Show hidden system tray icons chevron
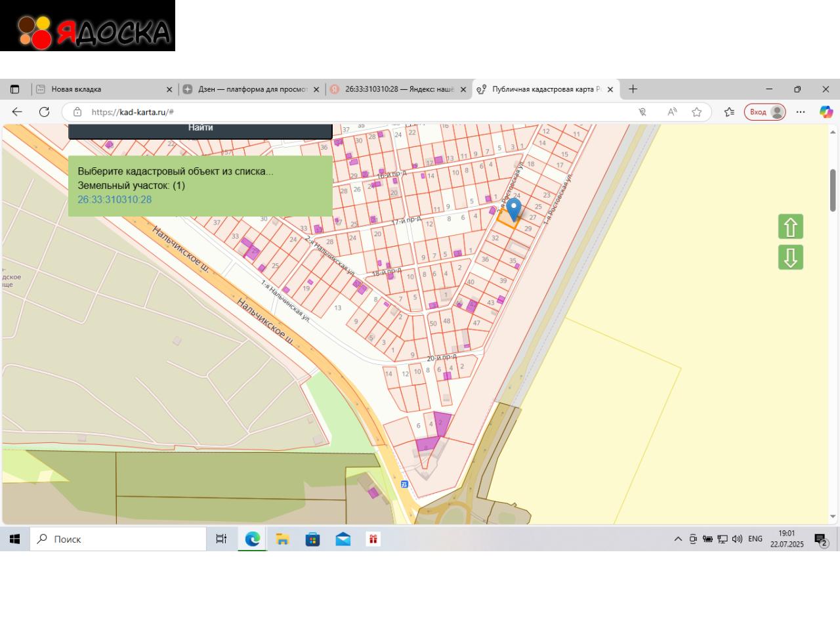 click(x=678, y=539)
